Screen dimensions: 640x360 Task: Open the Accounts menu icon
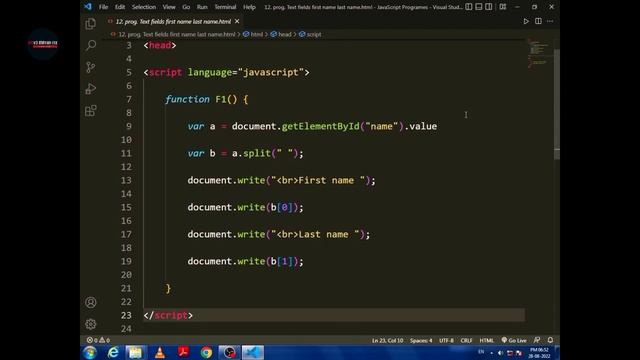(x=91, y=302)
